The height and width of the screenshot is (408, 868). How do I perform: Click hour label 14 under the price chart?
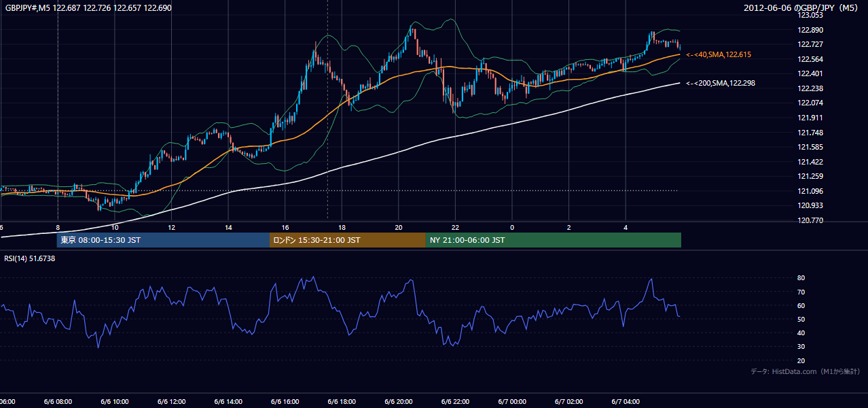tap(229, 228)
